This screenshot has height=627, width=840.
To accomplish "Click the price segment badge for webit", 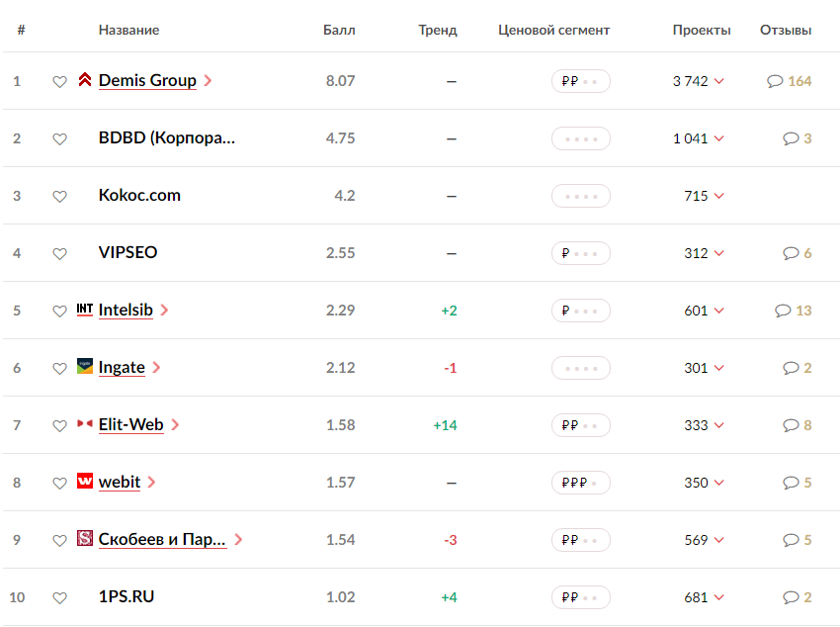I will 581,483.
